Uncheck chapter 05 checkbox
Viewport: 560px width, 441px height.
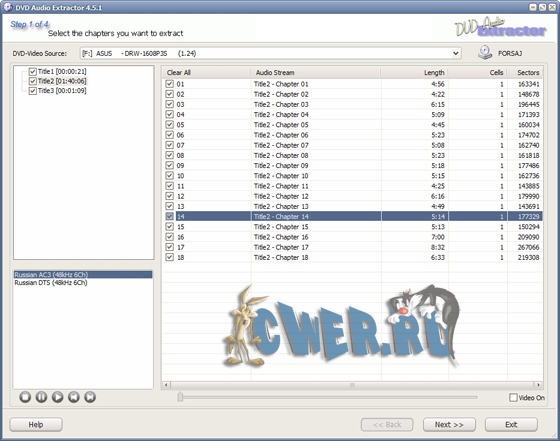[x=170, y=125]
